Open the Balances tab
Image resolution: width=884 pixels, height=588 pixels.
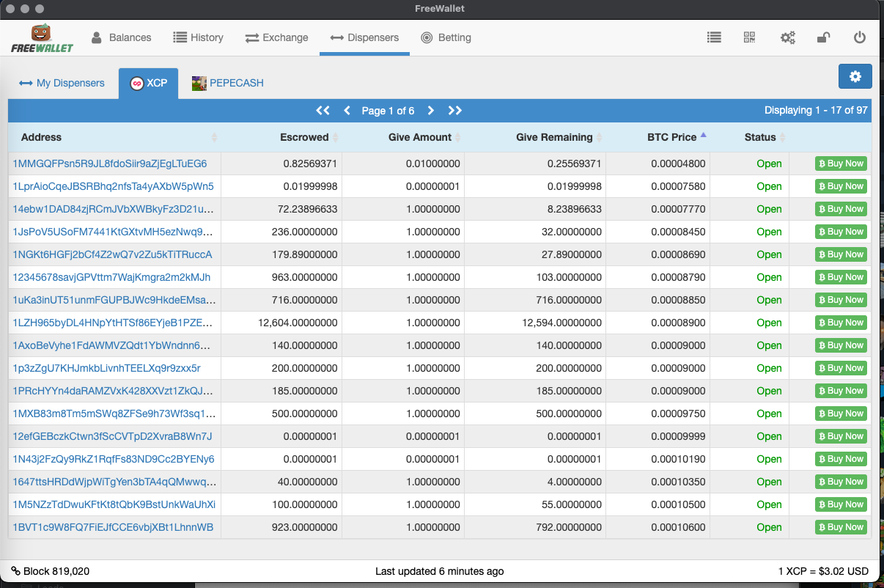[x=122, y=37]
